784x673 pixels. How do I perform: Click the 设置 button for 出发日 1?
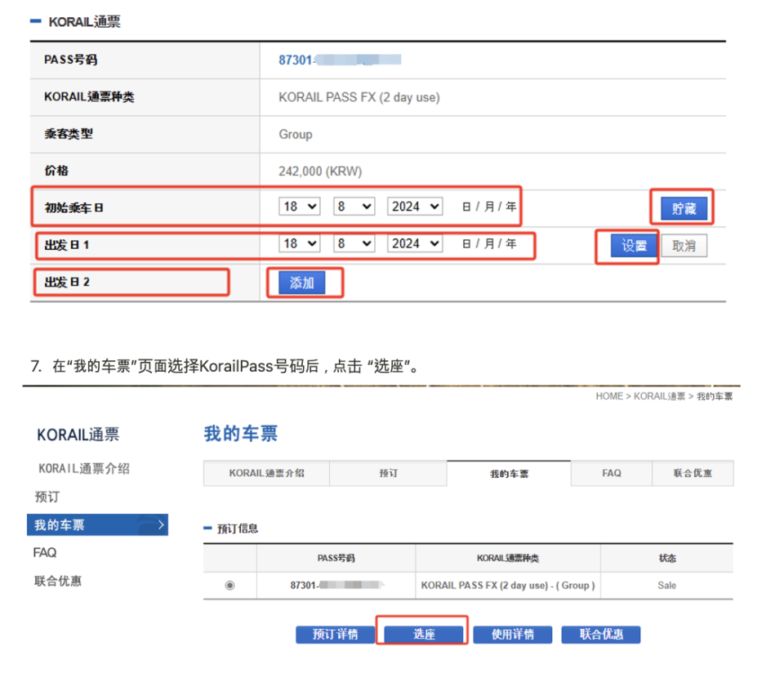634,246
